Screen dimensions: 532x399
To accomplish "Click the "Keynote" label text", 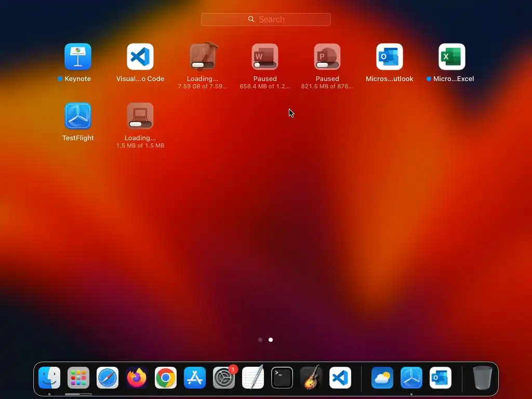I will click(x=78, y=79).
